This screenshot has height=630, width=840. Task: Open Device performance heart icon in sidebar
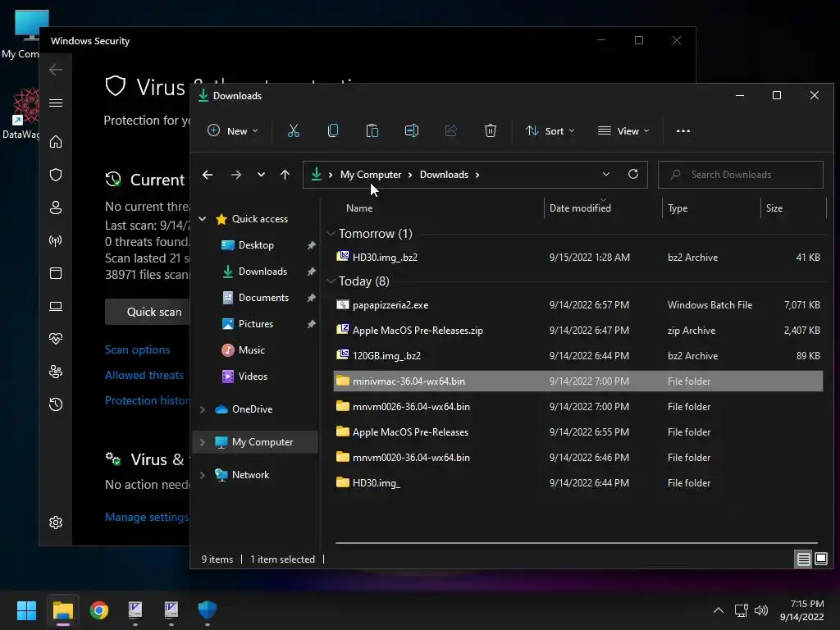coord(56,339)
